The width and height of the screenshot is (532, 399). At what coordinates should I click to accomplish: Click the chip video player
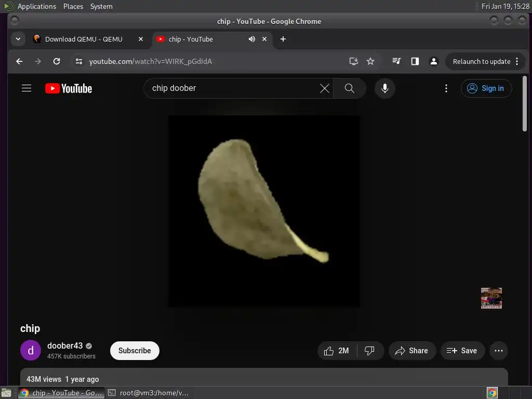click(x=264, y=211)
